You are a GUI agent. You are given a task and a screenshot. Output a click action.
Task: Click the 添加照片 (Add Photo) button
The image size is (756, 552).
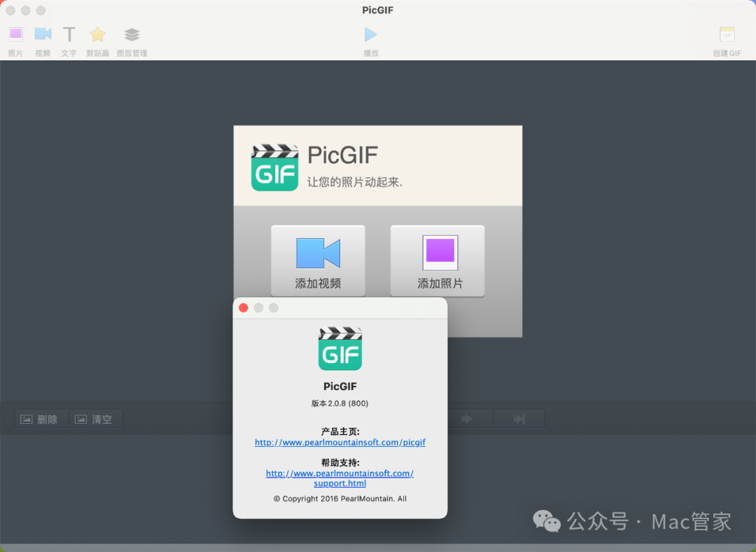[440, 261]
